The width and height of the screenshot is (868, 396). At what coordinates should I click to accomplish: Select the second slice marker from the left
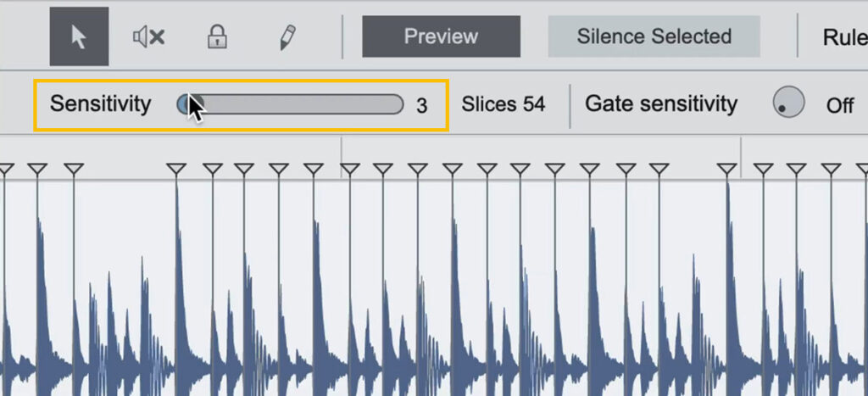(36, 170)
